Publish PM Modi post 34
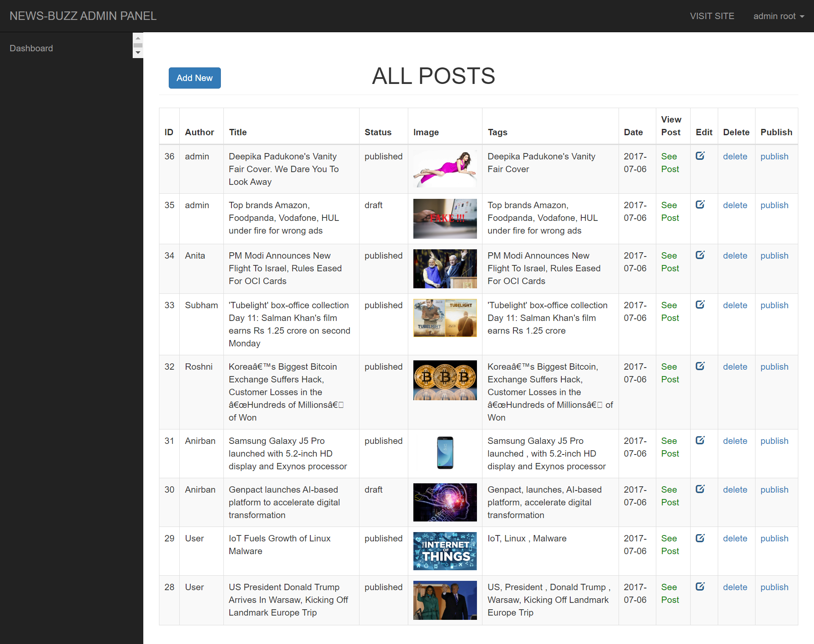814x644 pixels. point(774,256)
